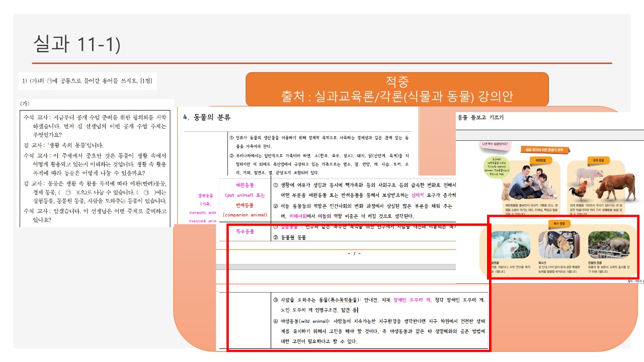This screenshot has width=644, height=362.
Task: Click the '동물원 동물' caption under the elephant photo
Action: click(596, 262)
